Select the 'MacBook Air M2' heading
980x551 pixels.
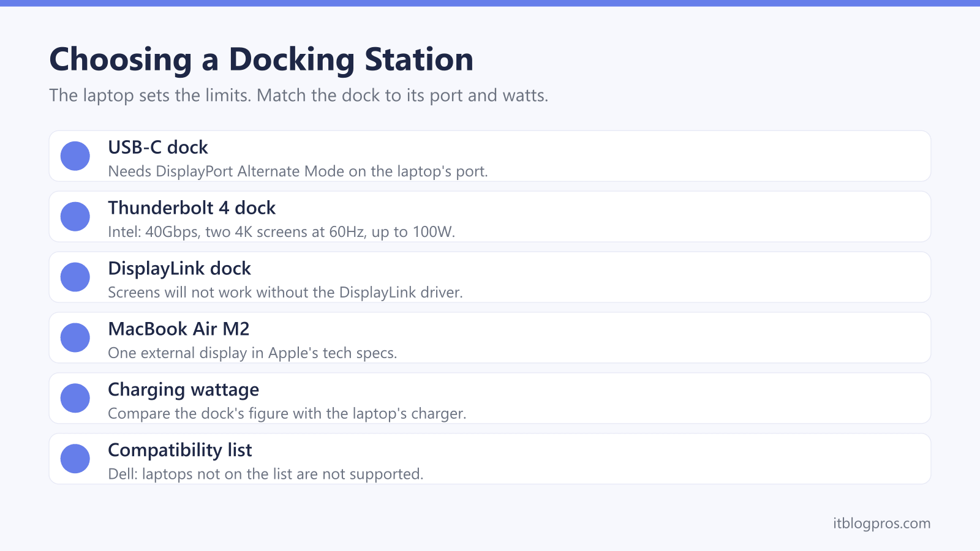(179, 329)
